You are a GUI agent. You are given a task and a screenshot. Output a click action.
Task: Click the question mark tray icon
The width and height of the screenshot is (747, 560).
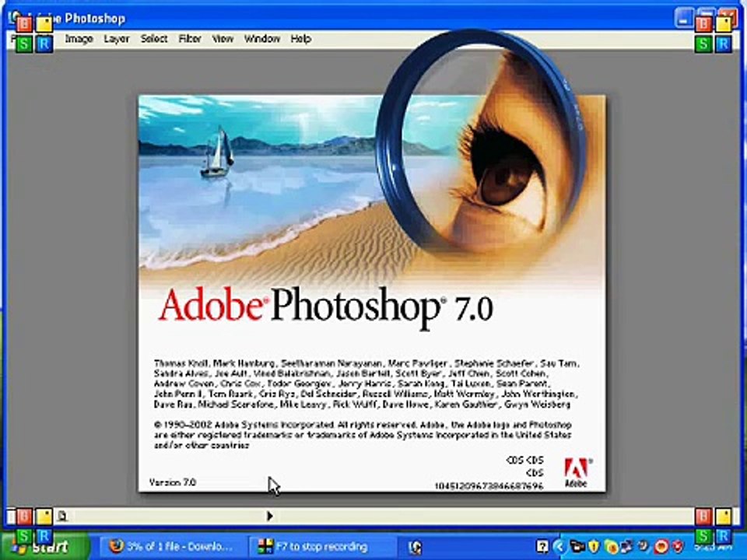tap(542, 547)
